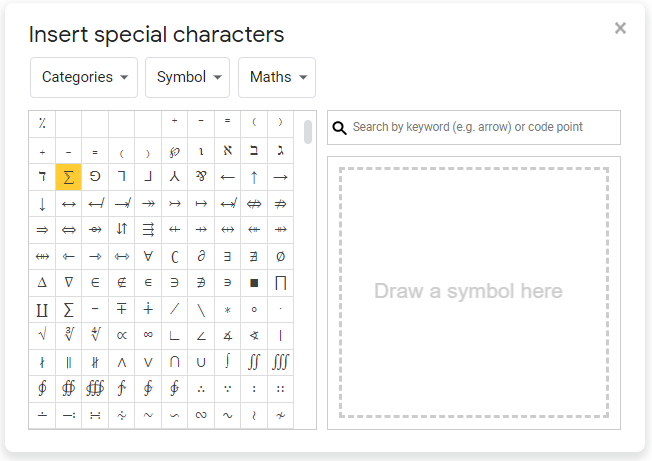Click the symbol grid scrollbar
652x461 pixels.
click(x=307, y=132)
